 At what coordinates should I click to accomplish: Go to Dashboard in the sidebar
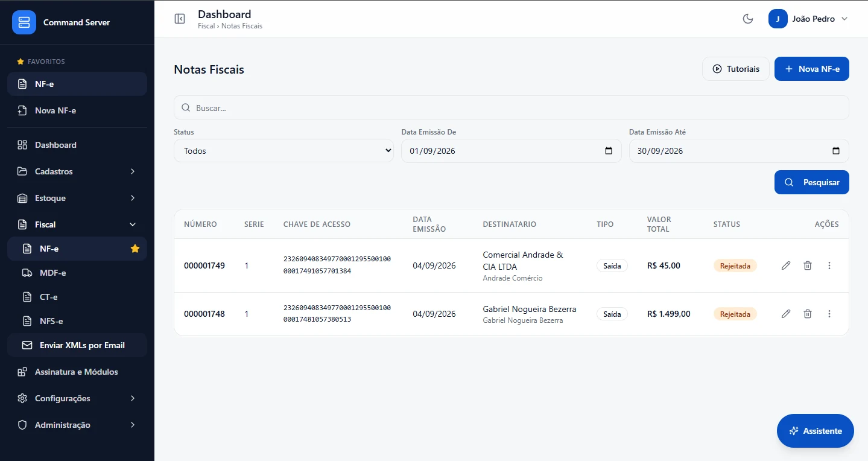[x=77, y=145]
